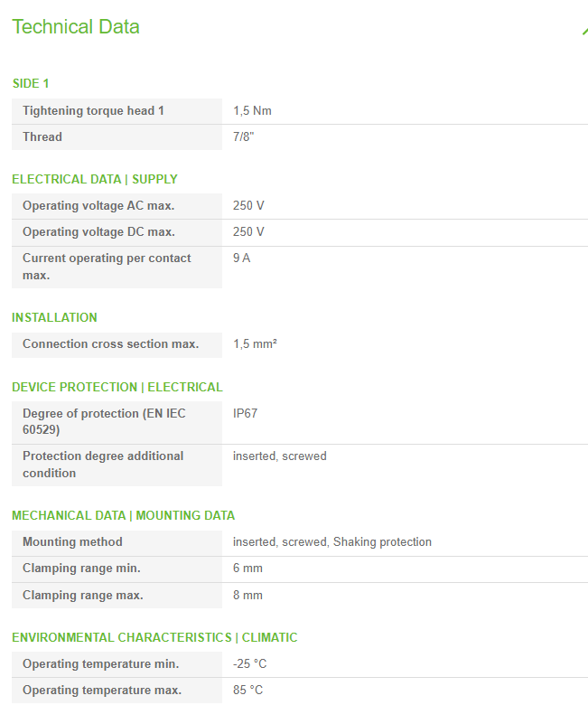This screenshot has height=705, width=588.
Task: Click the Clamping range max. label
Action: pos(83,596)
